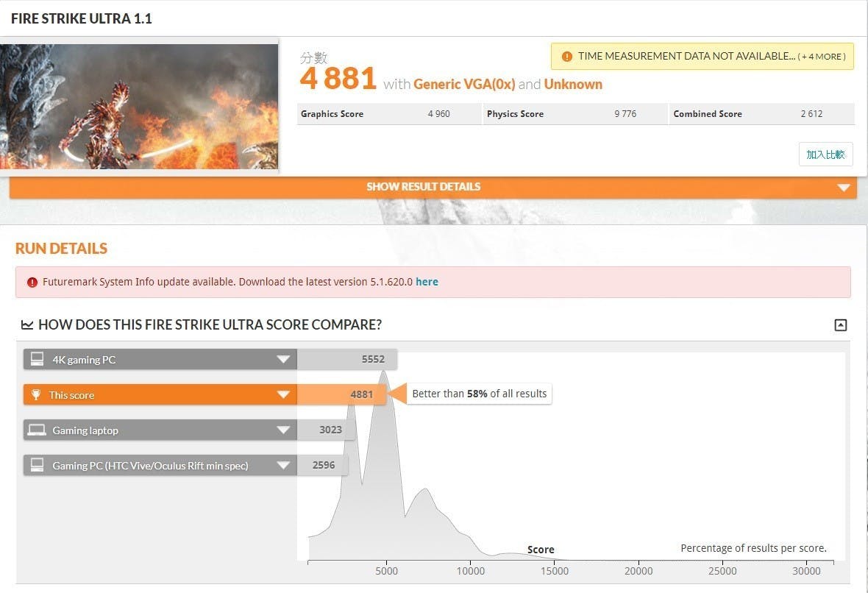Click the 30000 axis label on chart

[806, 571]
